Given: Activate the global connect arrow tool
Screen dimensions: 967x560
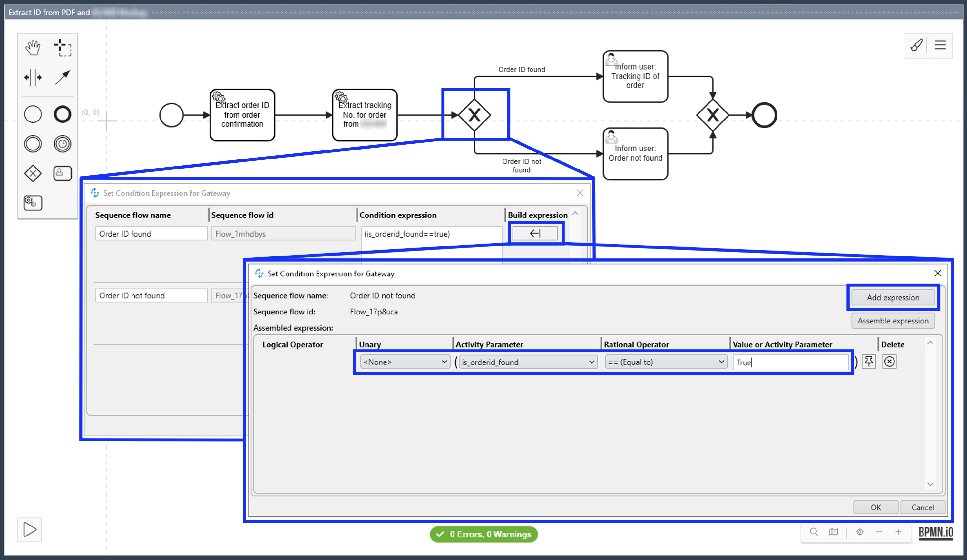Looking at the screenshot, I should pos(63,77).
